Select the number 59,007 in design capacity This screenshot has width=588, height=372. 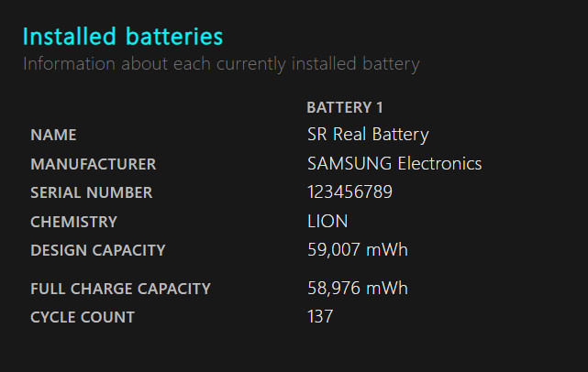(x=333, y=250)
